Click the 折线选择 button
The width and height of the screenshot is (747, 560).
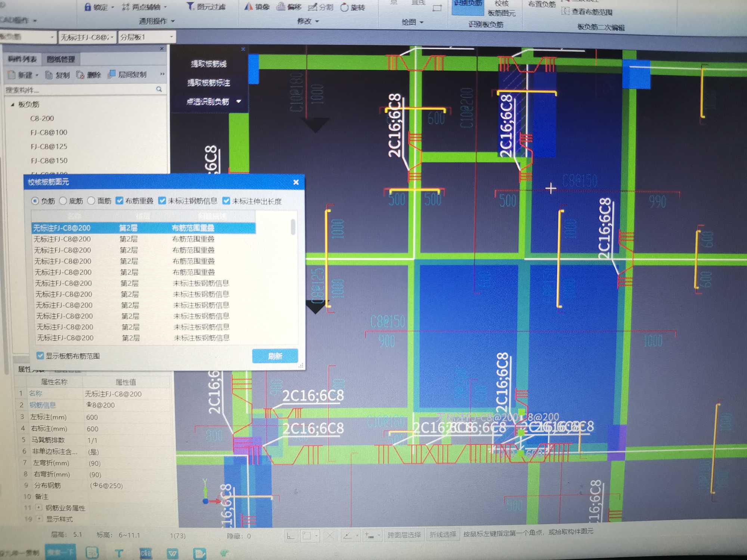tap(443, 534)
